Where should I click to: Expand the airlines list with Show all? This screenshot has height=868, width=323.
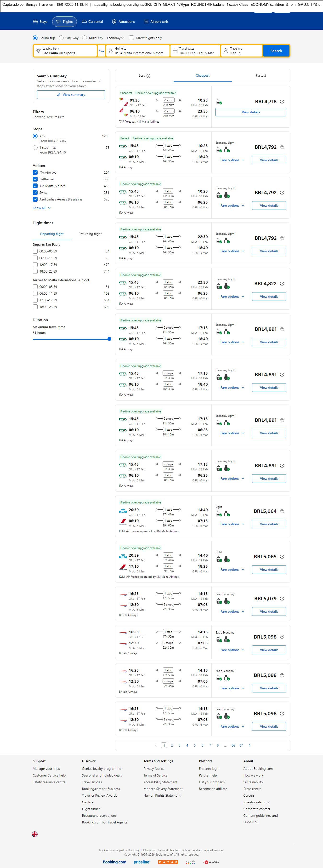click(41, 208)
